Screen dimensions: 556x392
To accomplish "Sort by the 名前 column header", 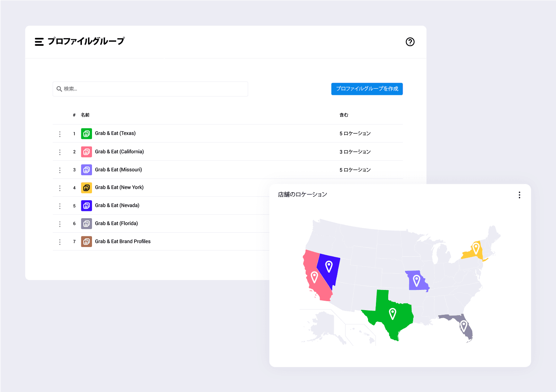I will click(85, 115).
